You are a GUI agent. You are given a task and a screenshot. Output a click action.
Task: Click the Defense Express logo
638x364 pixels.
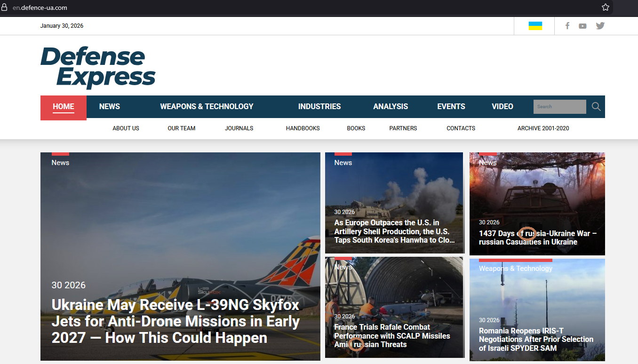click(x=98, y=67)
